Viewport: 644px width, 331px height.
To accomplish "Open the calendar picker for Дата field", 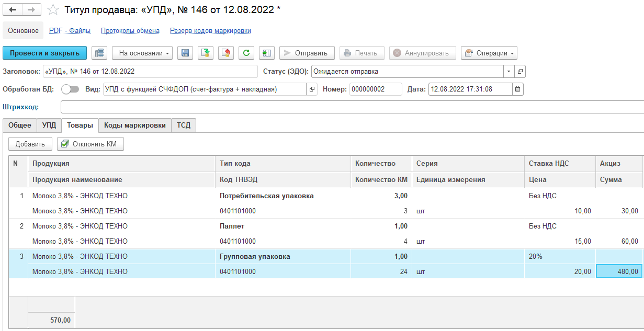I will [517, 89].
